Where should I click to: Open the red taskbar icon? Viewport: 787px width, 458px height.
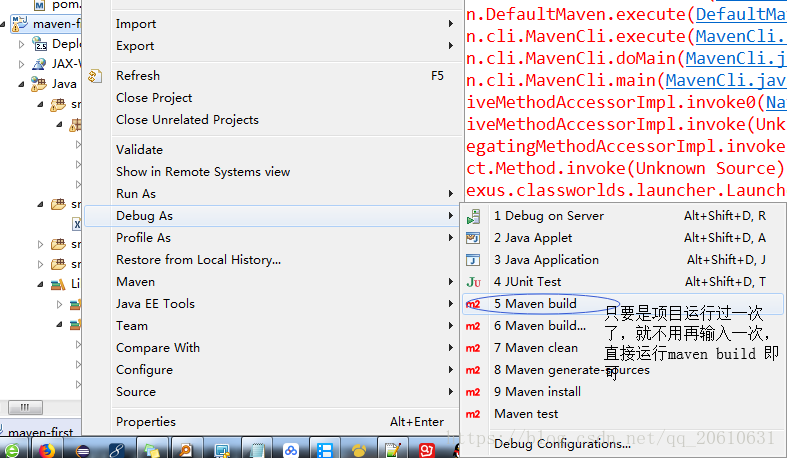(x=427, y=450)
